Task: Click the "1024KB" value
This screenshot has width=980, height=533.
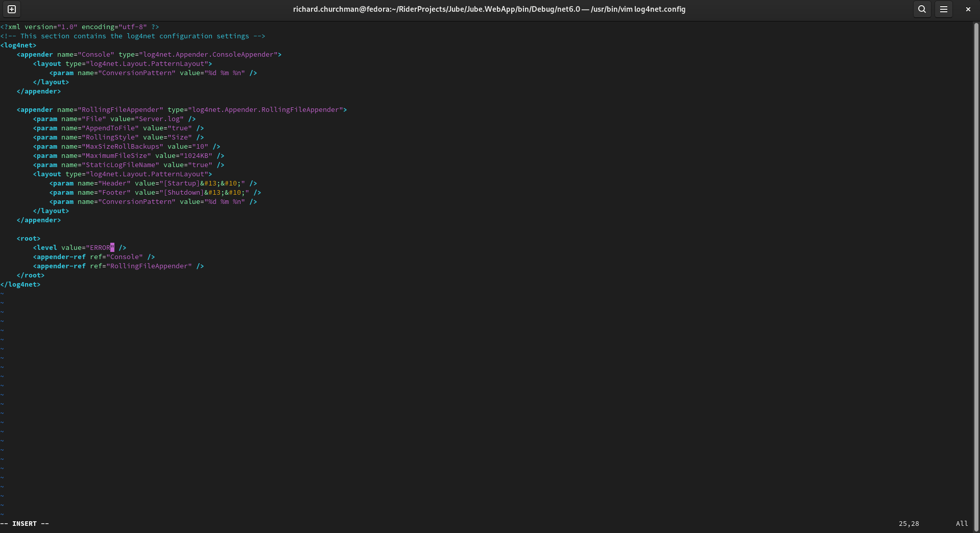Action: pos(196,155)
